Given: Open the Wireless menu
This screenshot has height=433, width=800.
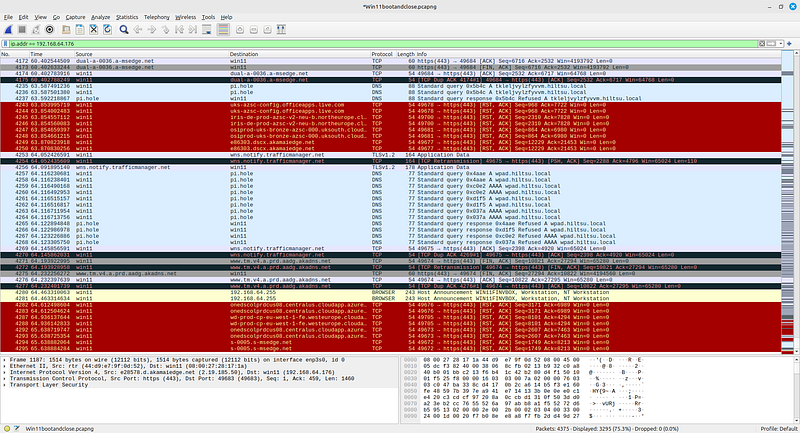Looking at the screenshot, I should click(185, 17).
